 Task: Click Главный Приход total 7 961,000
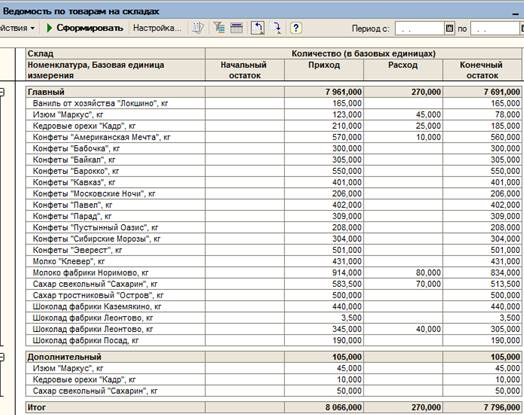pyautogui.click(x=344, y=92)
